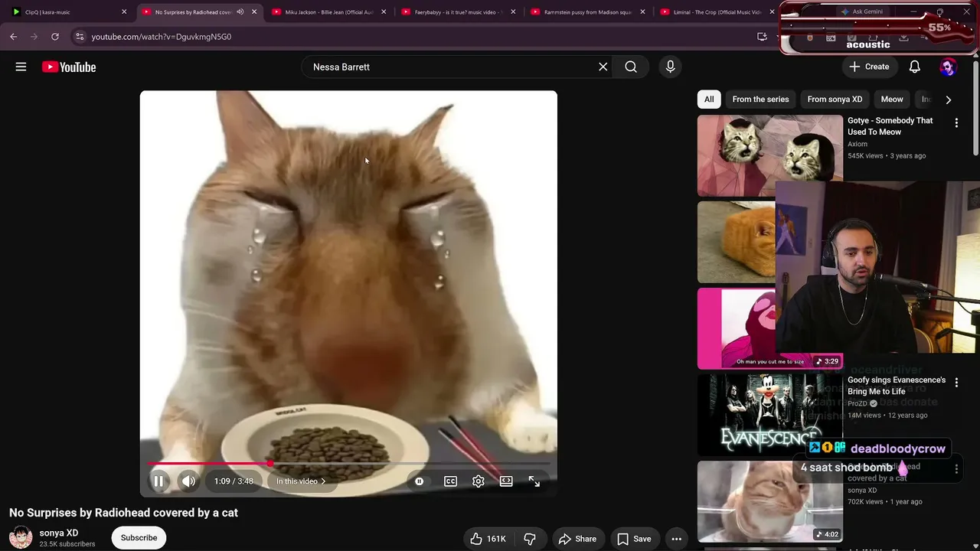Enter fullscreen mode

tap(534, 481)
